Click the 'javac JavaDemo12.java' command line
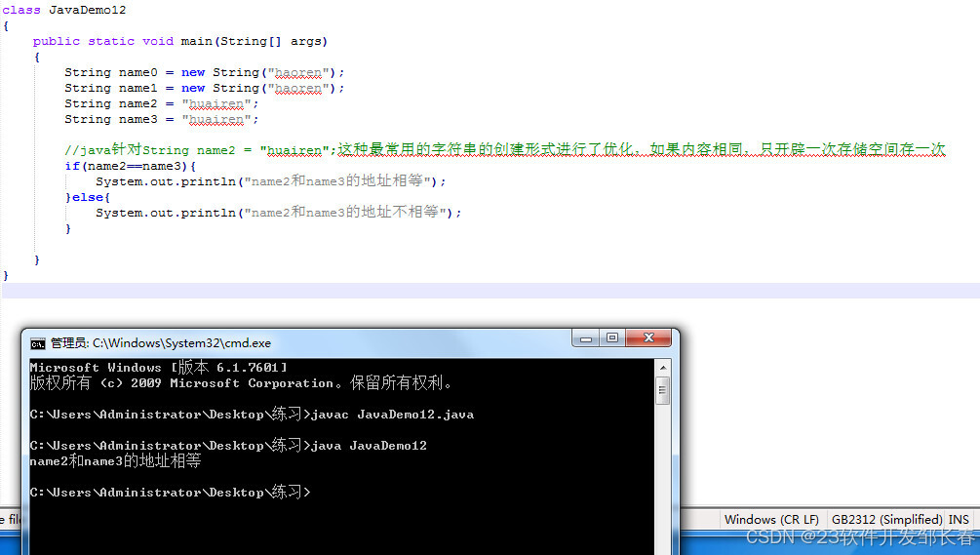Viewport: 980px width, 555px height. tap(252, 414)
